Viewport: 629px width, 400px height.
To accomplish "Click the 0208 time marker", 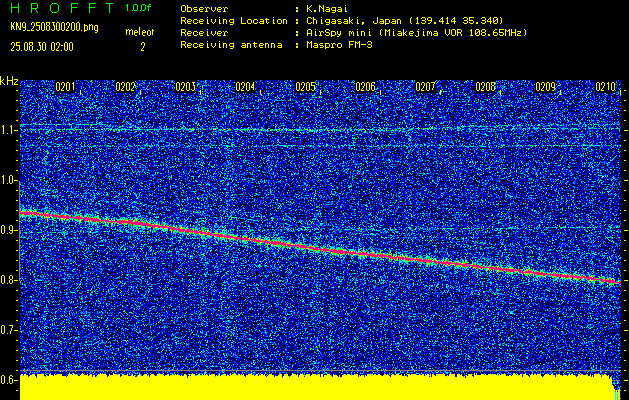I will (485, 87).
